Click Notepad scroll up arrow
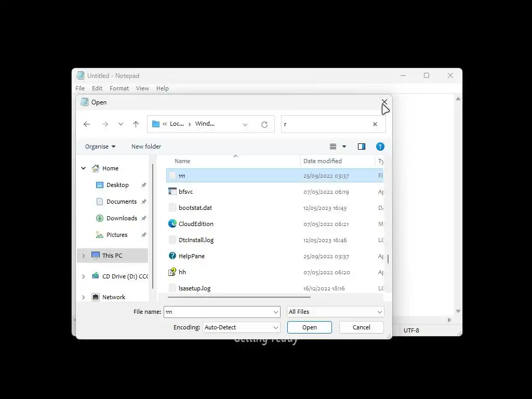 [x=458, y=99]
